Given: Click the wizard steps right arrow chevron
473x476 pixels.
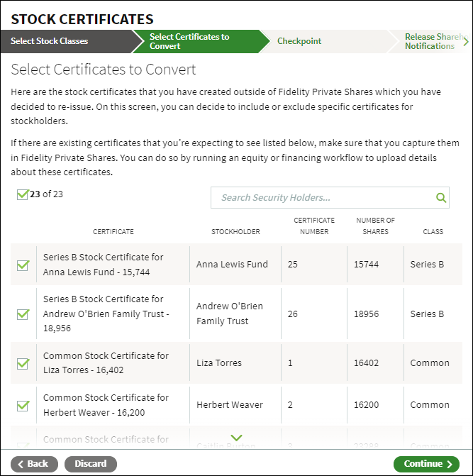Looking at the screenshot, I should [x=466, y=42].
